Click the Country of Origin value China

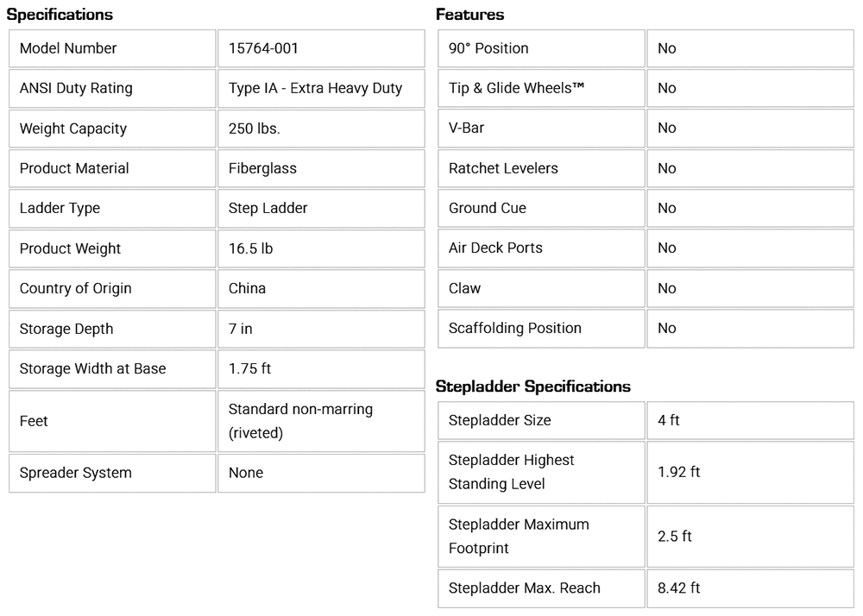(x=247, y=288)
